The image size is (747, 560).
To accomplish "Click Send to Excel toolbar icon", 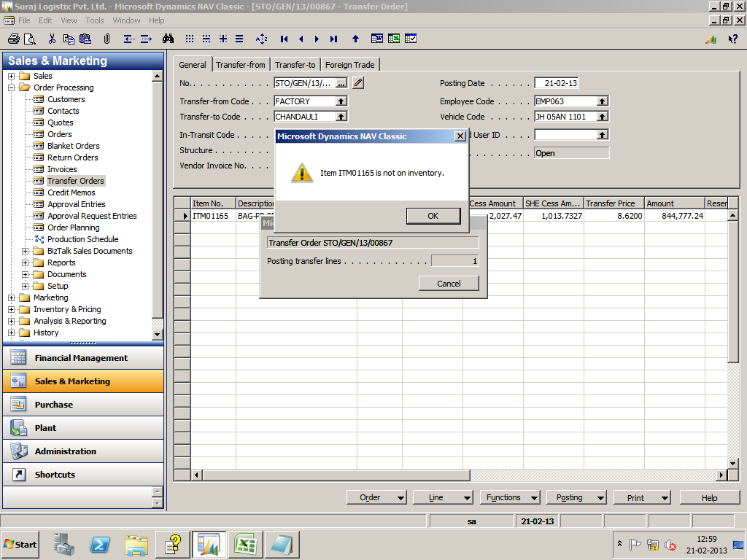I will [x=394, y=39].
